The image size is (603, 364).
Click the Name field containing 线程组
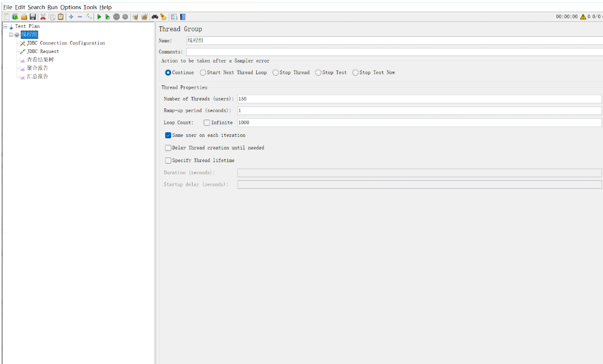[x=395, y=41]
